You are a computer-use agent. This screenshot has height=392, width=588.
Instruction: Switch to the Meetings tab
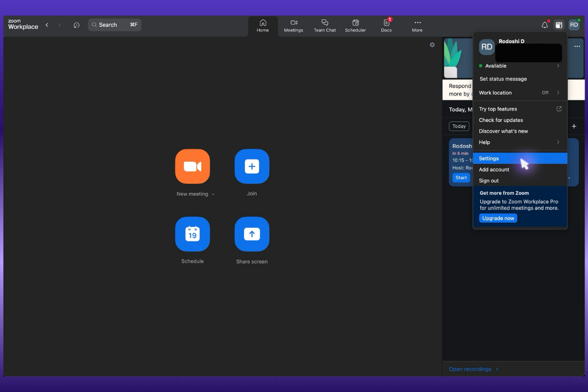294,26
